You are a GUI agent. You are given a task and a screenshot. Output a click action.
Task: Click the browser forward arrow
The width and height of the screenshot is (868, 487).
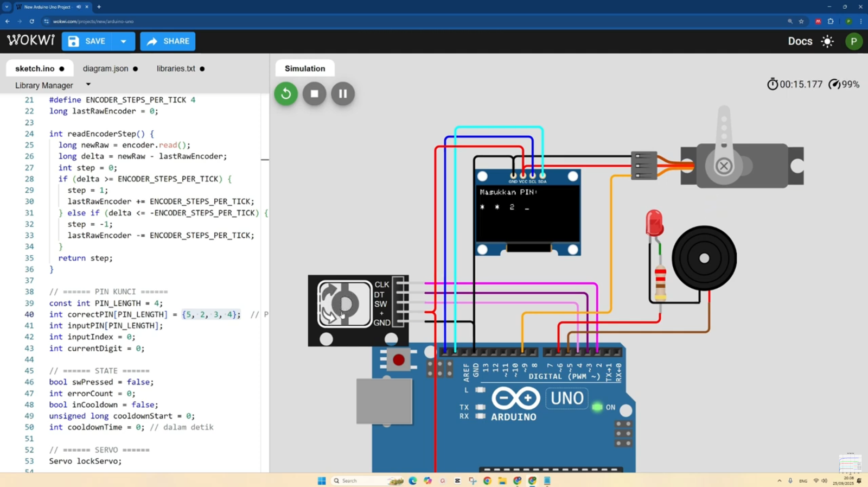[x=20, y=22]
